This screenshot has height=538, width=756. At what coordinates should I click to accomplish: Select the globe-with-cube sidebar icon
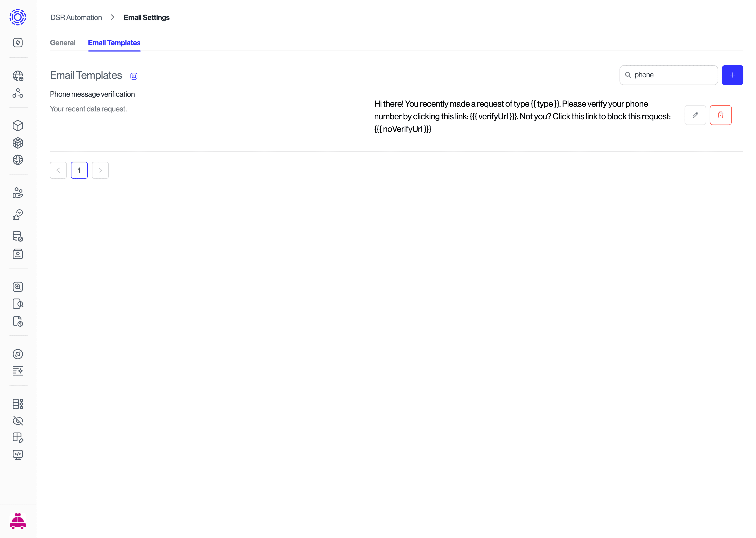pos(18,75)
